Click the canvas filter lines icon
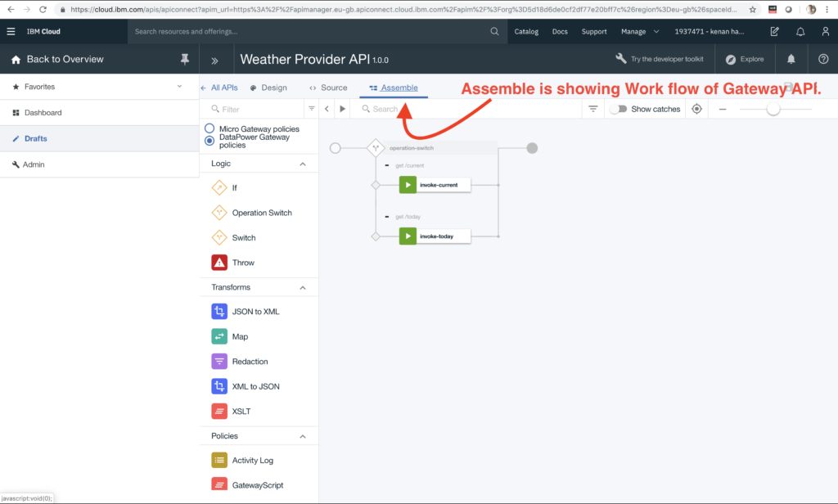 pos(592,109)
